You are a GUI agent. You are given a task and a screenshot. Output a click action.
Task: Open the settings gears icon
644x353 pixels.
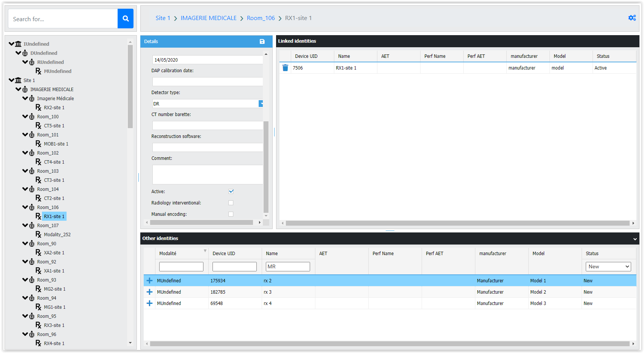click(632, 18)
